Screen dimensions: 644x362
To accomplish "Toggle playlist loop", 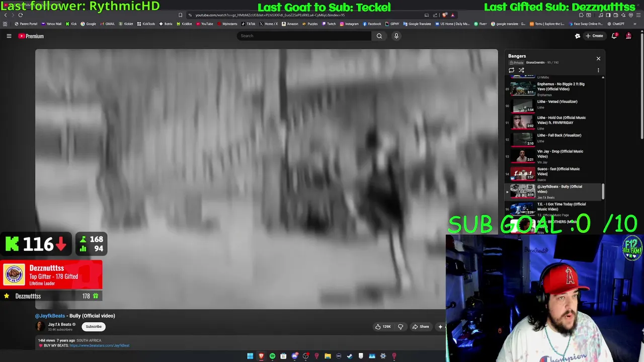I will pos(511,70).
